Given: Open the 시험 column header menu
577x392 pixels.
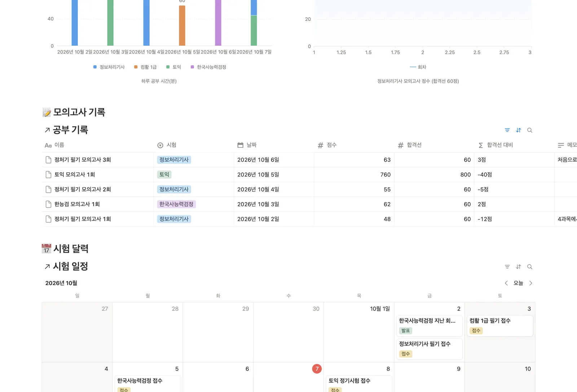Looking at the screenshot, I should coord(194,145).
